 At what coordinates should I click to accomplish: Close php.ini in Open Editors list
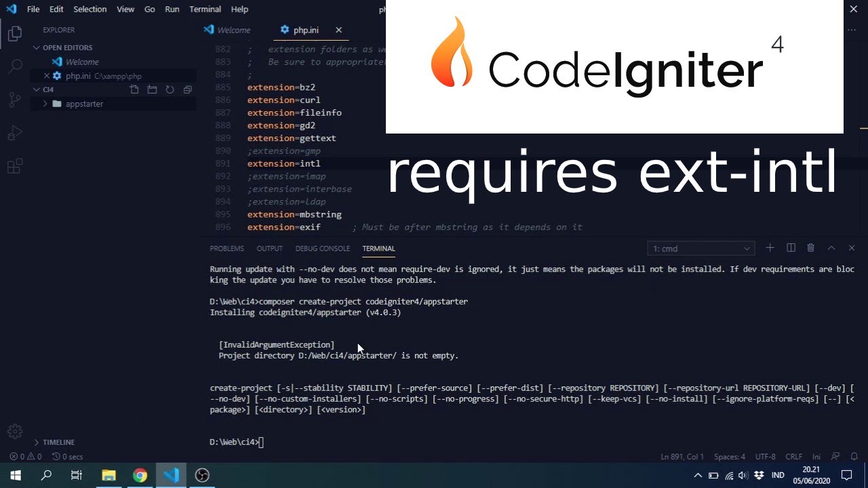(x=46, y=76)
